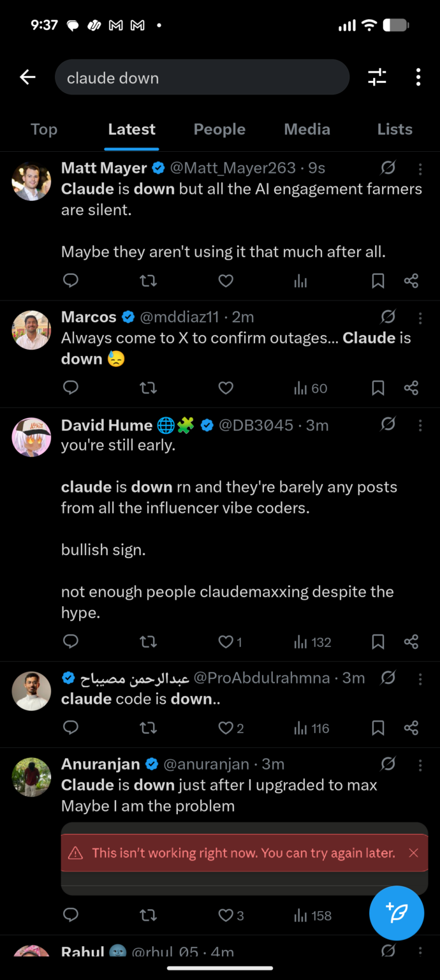Switch to the People tab
The width and height of the screenshot is (440, 980).
tap(219, 129)
